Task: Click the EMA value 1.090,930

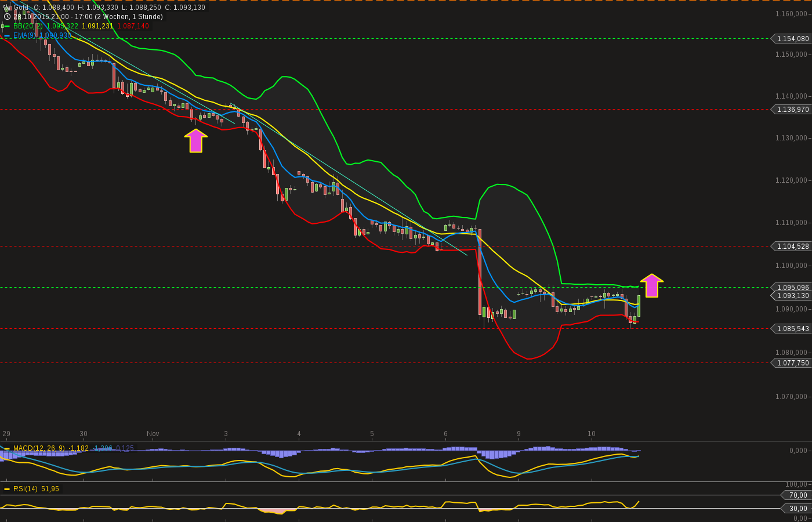Action: [55, 35]
